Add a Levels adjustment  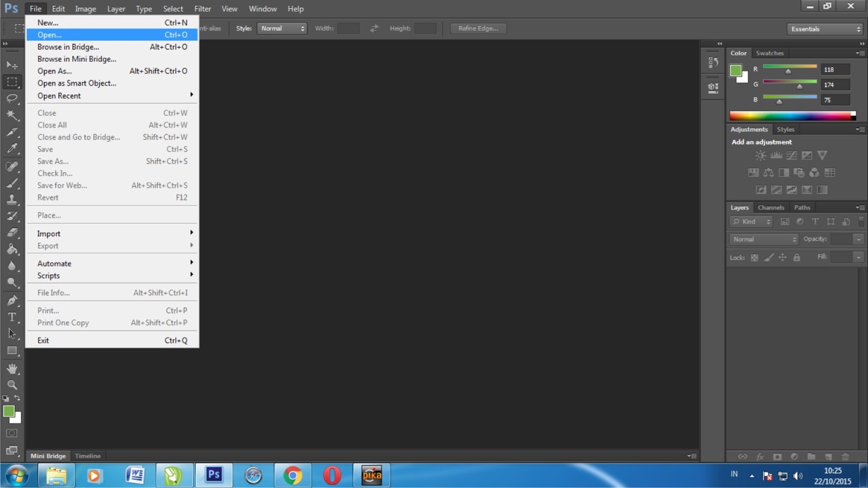tap(776, 155)
